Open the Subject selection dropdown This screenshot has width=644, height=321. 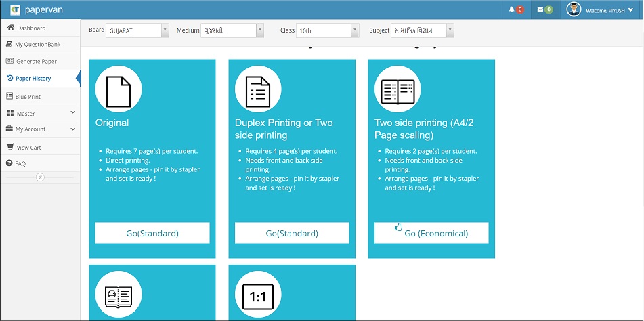(422, 30)
